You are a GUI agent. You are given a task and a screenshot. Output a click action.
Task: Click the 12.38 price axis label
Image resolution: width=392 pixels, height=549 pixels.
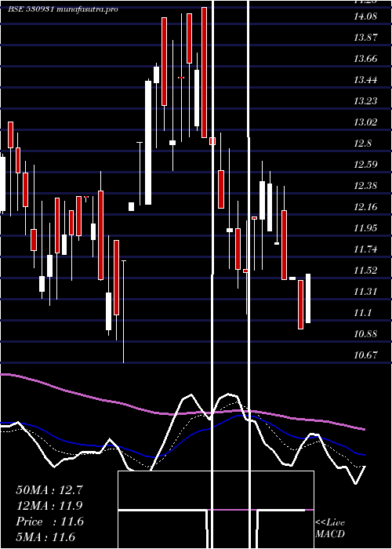click(x=366, y=186)
